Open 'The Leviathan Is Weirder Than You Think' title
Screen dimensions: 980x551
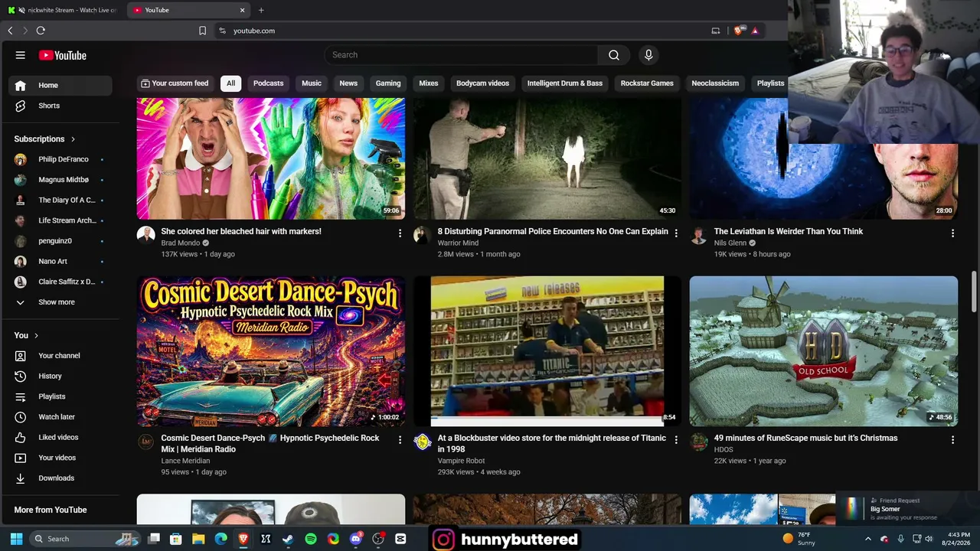[789, 231]
